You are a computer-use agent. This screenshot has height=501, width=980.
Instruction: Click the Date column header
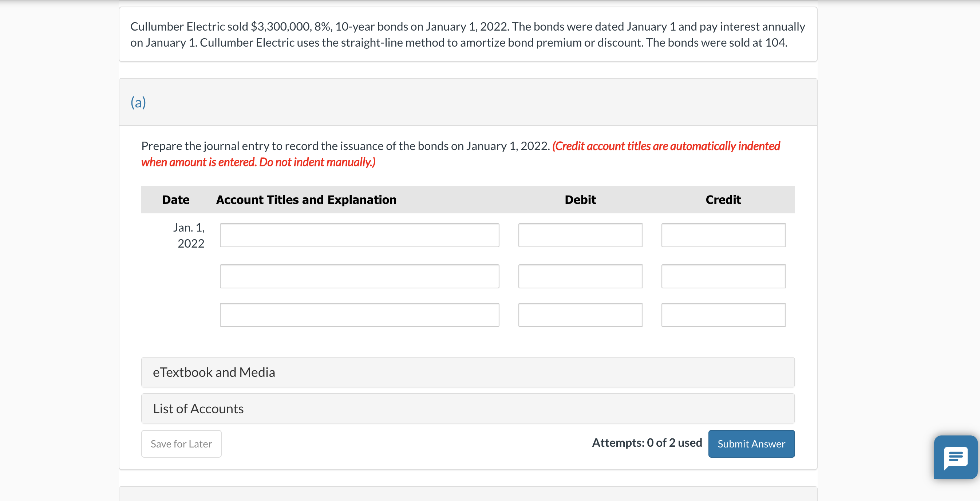point(176,200)
